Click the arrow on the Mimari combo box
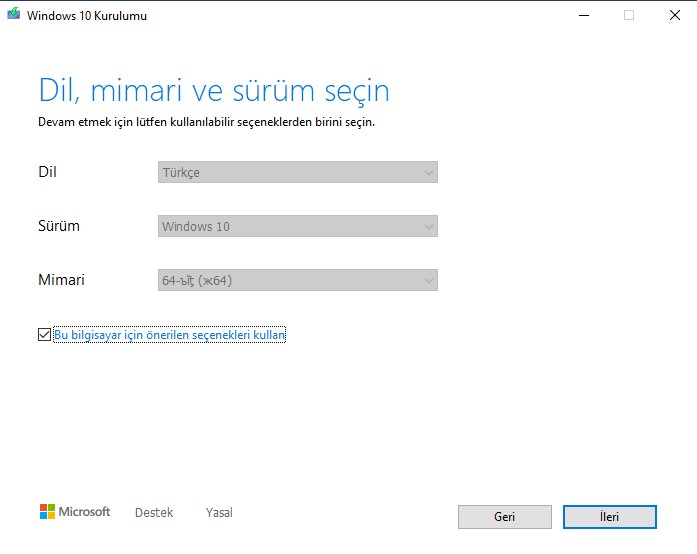697x554 pixels. tap(429, 280)
